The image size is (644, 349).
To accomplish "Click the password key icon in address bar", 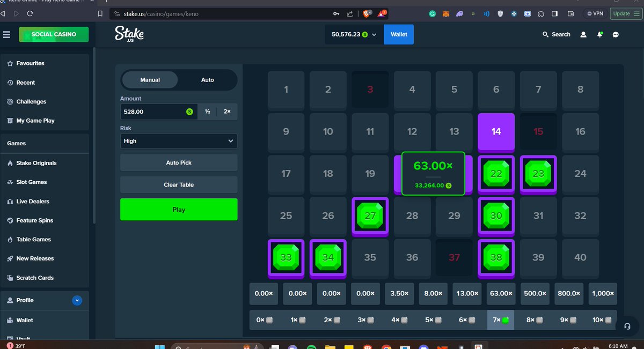I will pyautogui.click(x=336, y=13).
